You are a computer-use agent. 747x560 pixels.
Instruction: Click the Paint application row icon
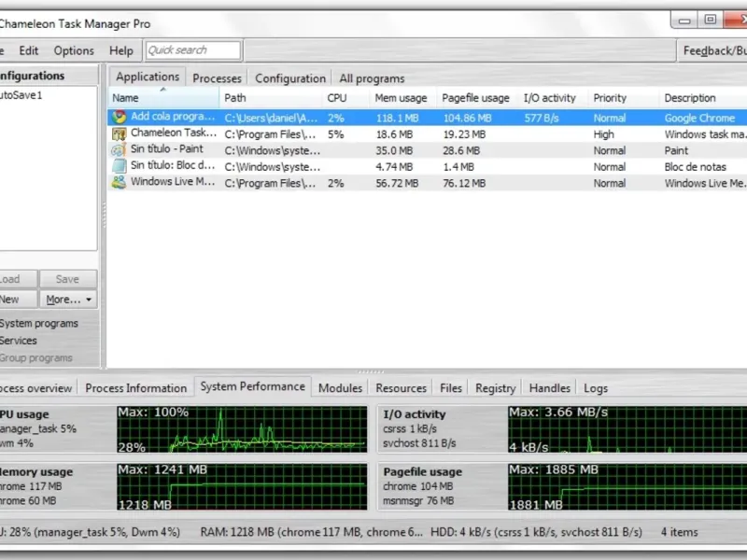point(119,150)
